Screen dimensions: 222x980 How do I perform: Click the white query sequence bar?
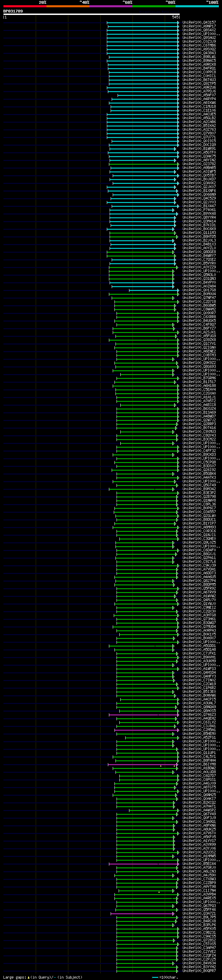pyautogui.click(x=92, y=14)
